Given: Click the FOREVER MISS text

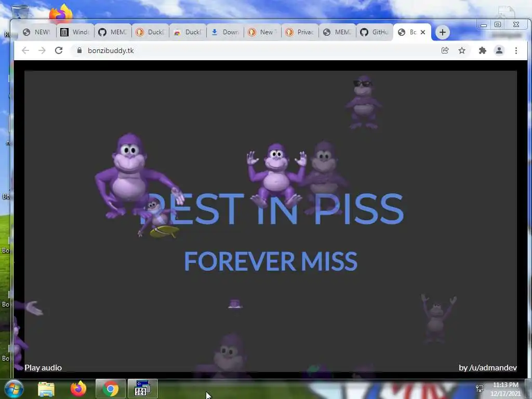Looking at the screenshot, I should tap(270, 261).
